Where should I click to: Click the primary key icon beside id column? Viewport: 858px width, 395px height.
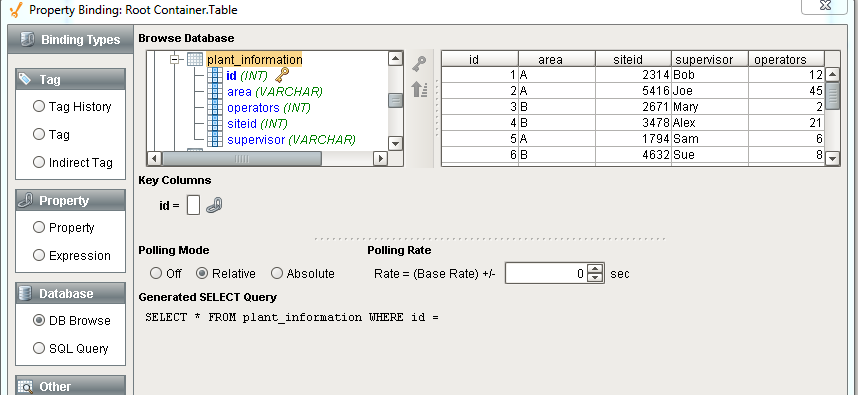pos(281,75)
